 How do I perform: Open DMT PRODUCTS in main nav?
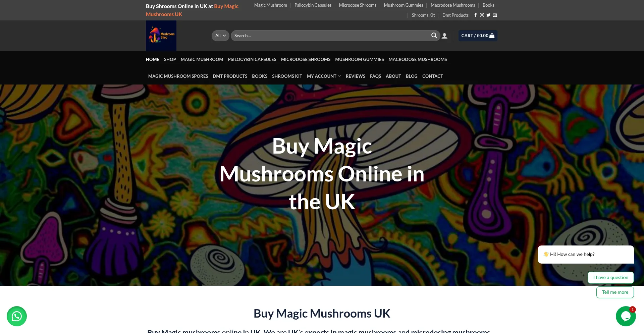tap(230, 76)
